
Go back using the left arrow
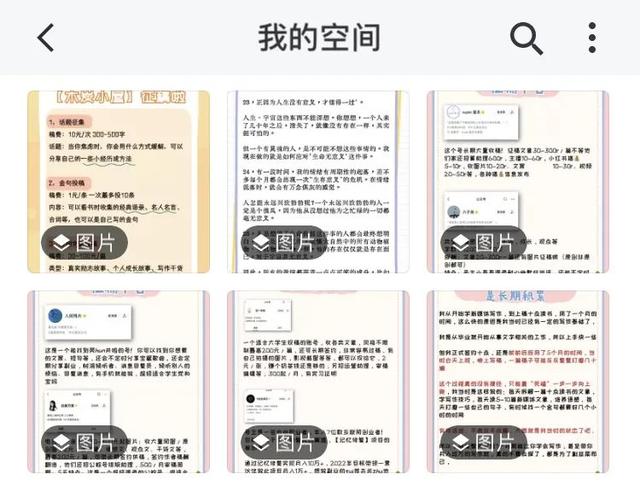pyautogui.click(x=46, y=38)
